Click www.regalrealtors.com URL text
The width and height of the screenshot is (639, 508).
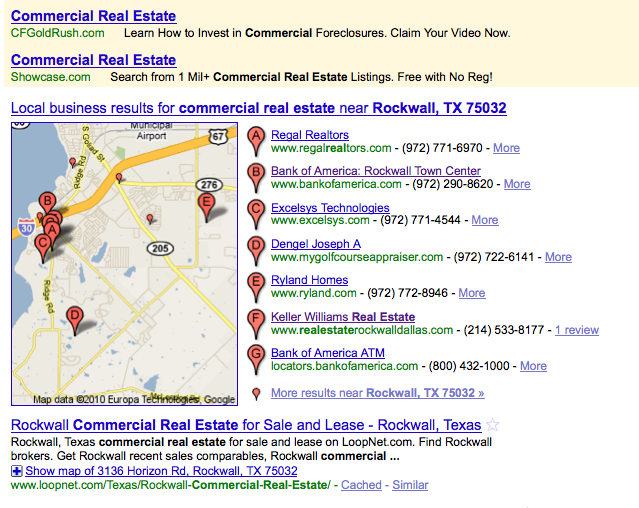pos(331,148)
